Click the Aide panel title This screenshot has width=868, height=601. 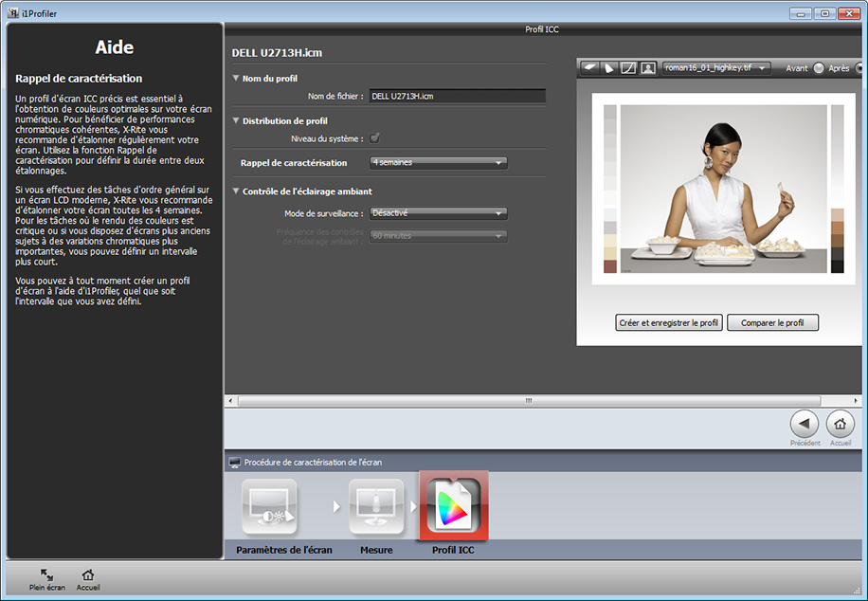click(114, 47)
